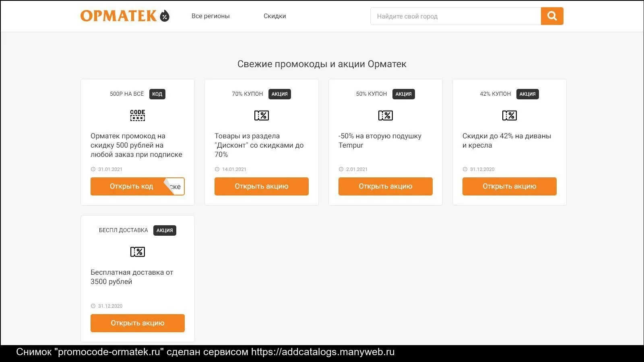Click text Скидки до 42% на диваны

507,140
